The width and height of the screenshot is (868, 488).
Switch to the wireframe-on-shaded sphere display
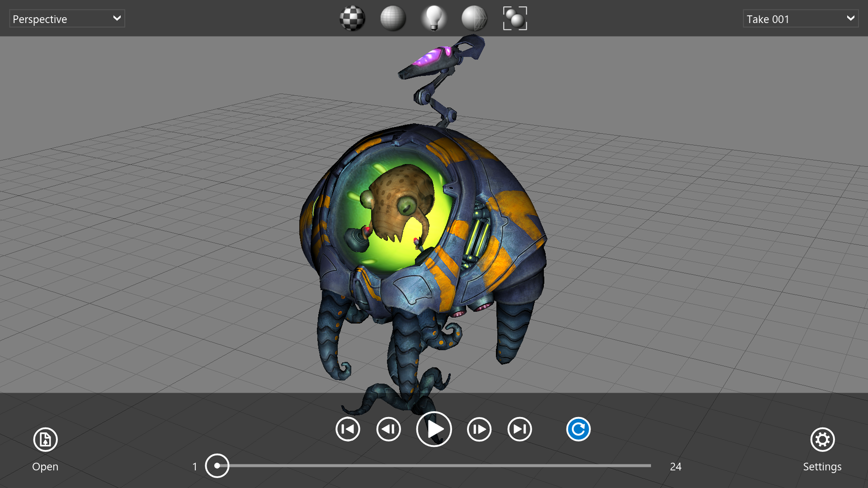coord(474,19)
